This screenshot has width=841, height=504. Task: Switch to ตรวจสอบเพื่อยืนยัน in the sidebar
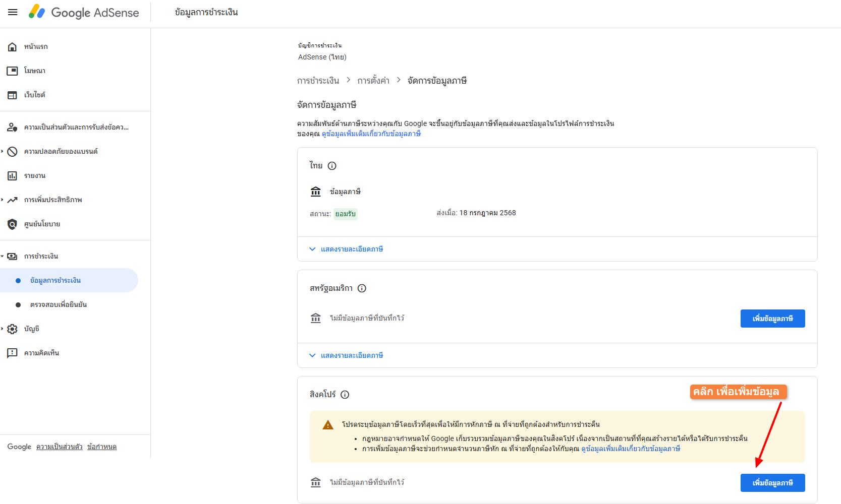pos(57,304)
